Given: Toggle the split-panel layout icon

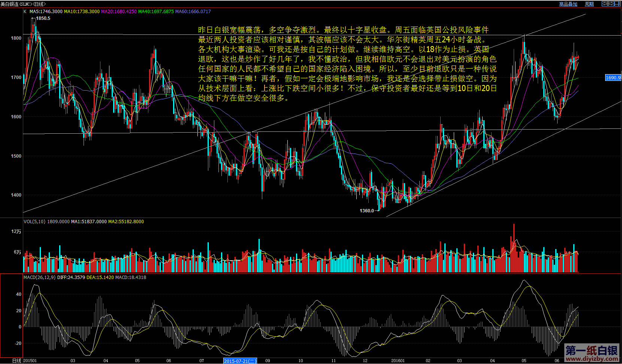Looking at the screenshot, I should pos(617,4).
